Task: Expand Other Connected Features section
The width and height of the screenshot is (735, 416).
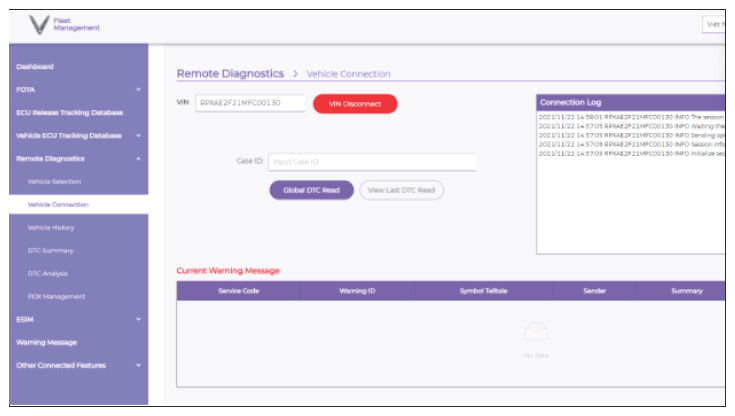Action: [x=138, y=366]
